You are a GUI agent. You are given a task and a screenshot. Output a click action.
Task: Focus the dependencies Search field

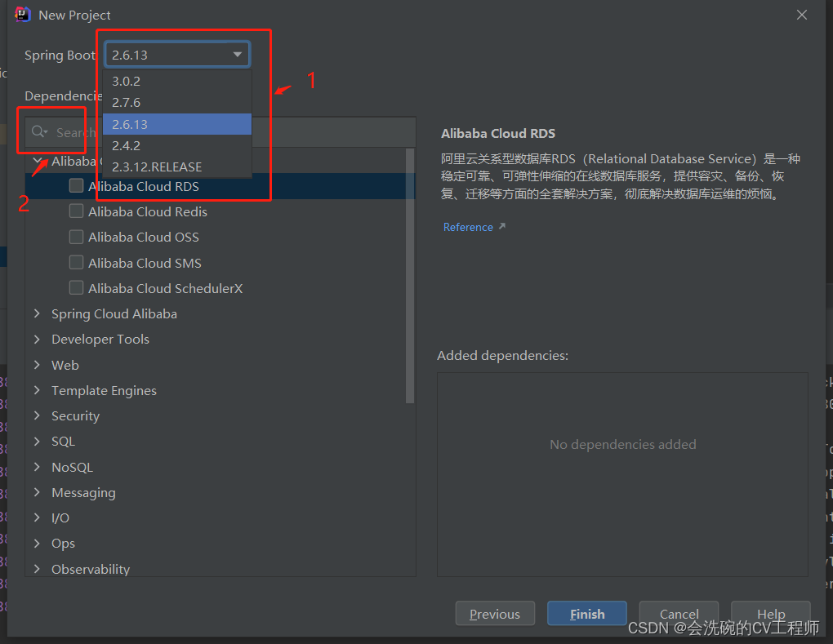pyautogui.click(x=220, y=132)
